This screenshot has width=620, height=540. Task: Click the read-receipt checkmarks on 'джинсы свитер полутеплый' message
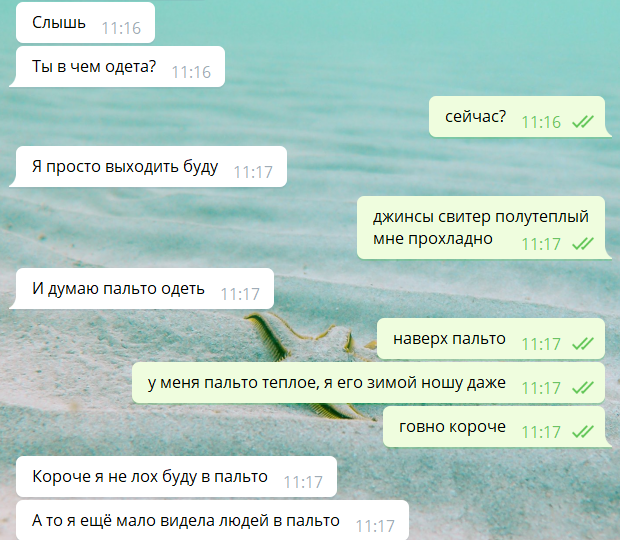[x=583, y=244]
